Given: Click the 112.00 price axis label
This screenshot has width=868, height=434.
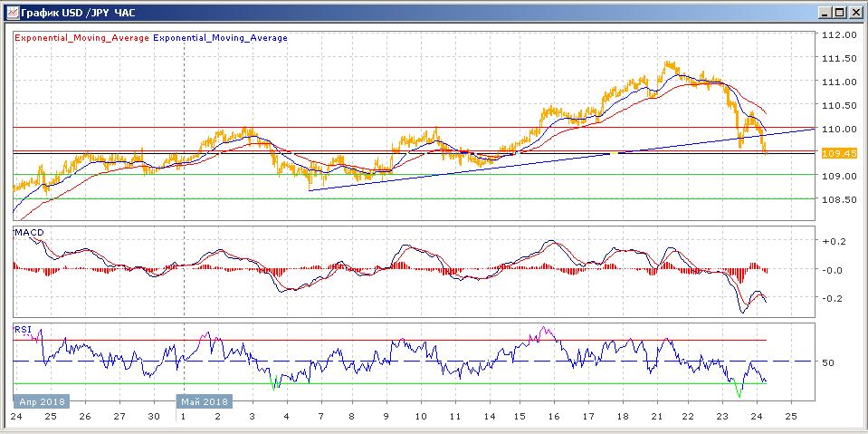Looking at the screenshot, I should coord(838,35).
